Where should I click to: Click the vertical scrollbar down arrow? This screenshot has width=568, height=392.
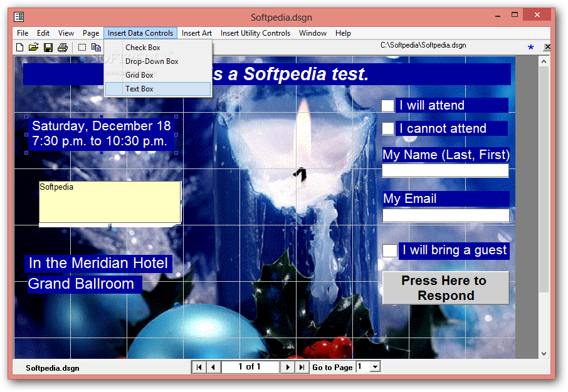tap(544, 354)
